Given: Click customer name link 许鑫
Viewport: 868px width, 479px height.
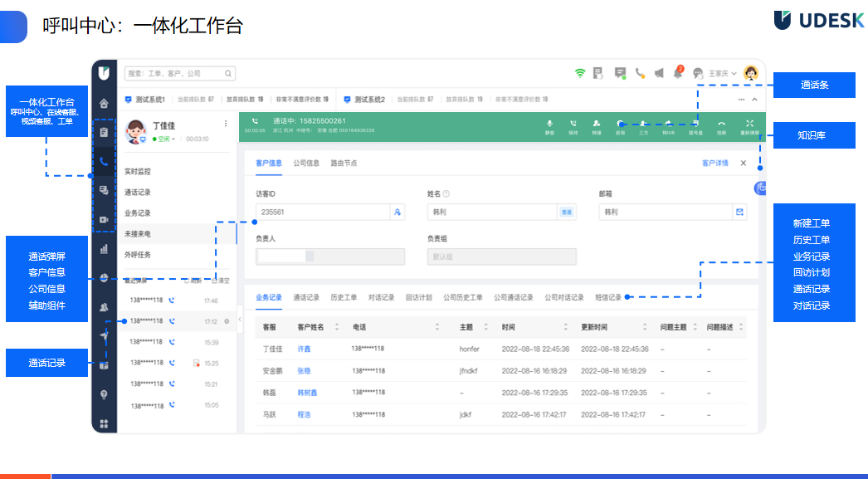Looking at the screenshot, I should 305,349.
